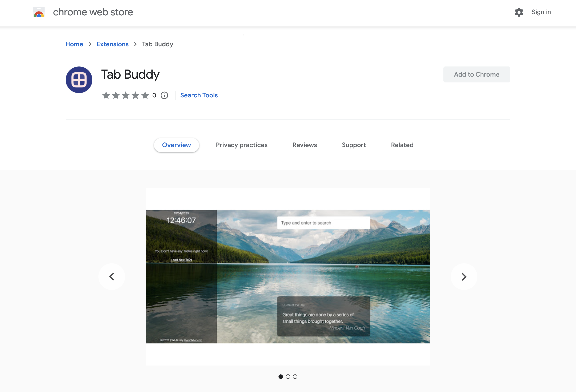Screen dimensions: 576x392
Task: Click the Tab Buddy extension icon
Action: coord(79,80)
